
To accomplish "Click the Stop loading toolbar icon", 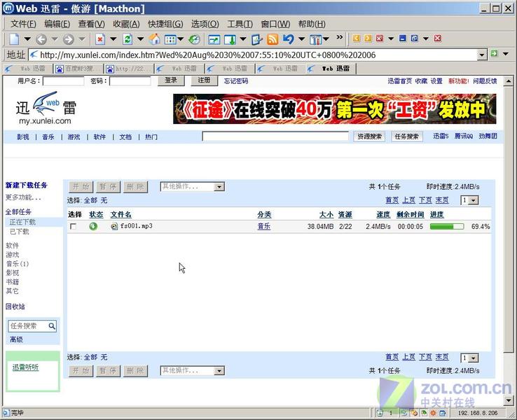I will click(x=100, y=39).
